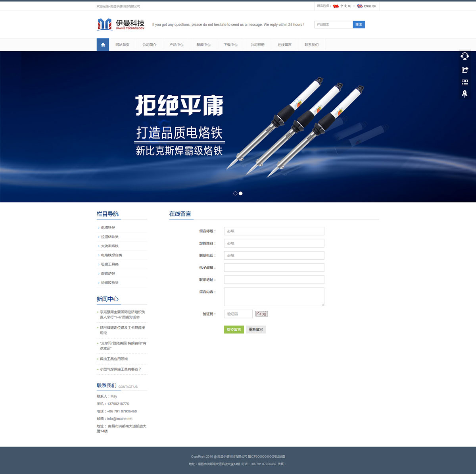The image size is (476, 474).
Task: Click the 联系我们 CONTACT US heading
Action: [x=117, y=385]
